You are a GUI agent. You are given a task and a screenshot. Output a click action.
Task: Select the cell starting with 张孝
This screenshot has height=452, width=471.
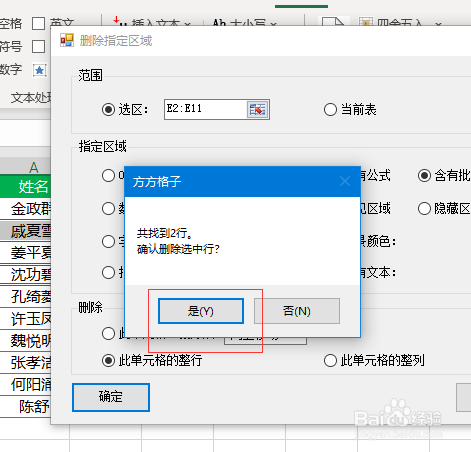pos(25,362)
